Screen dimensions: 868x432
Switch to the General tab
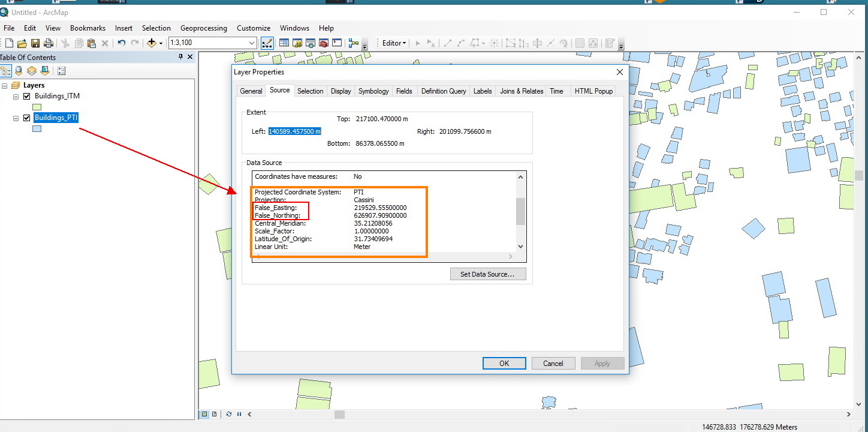(251, 91)
